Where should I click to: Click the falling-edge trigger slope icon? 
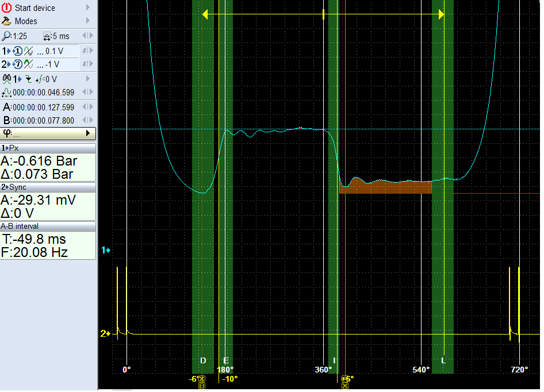click(28, 79)
